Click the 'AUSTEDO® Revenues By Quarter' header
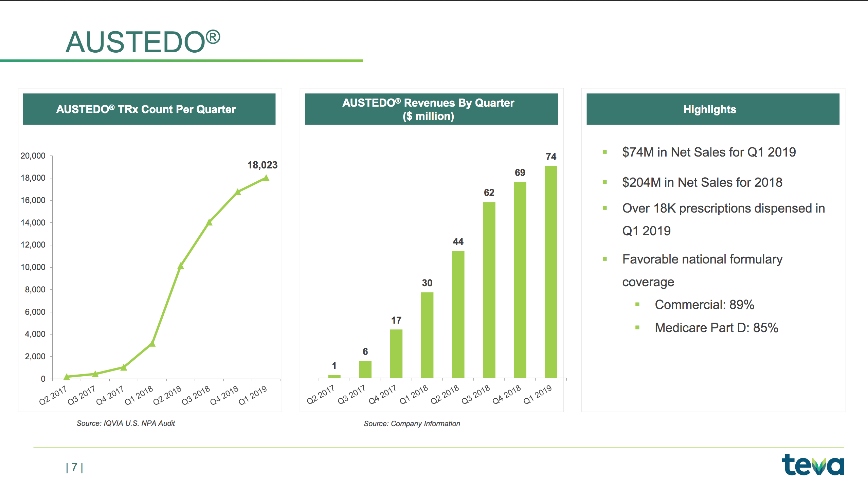 coord(431,109)
